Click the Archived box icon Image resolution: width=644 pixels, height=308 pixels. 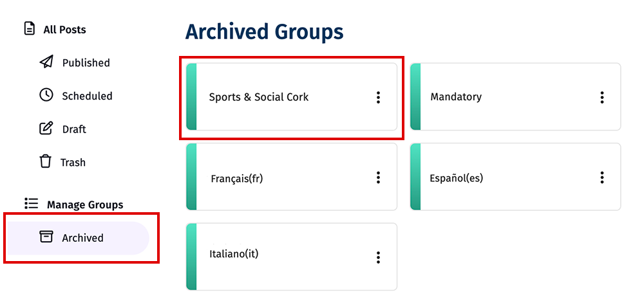(x=46, y=237)
